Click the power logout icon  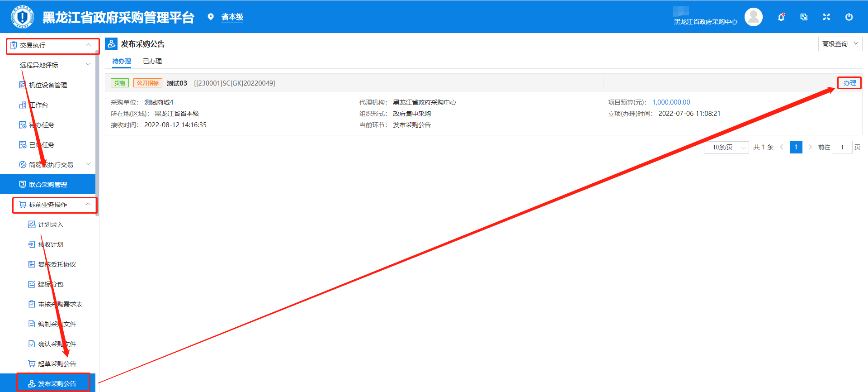pos(849,17)
